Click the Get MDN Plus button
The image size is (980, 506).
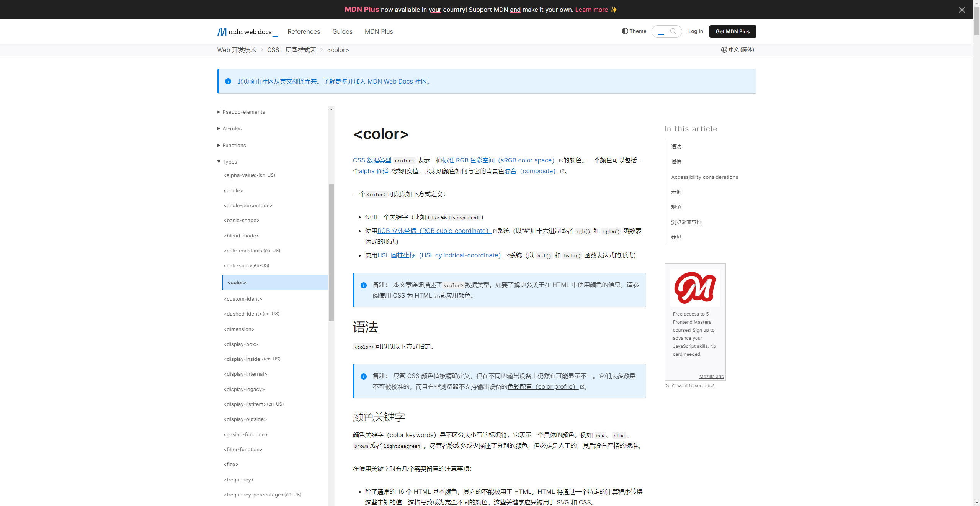pos(732,31)
